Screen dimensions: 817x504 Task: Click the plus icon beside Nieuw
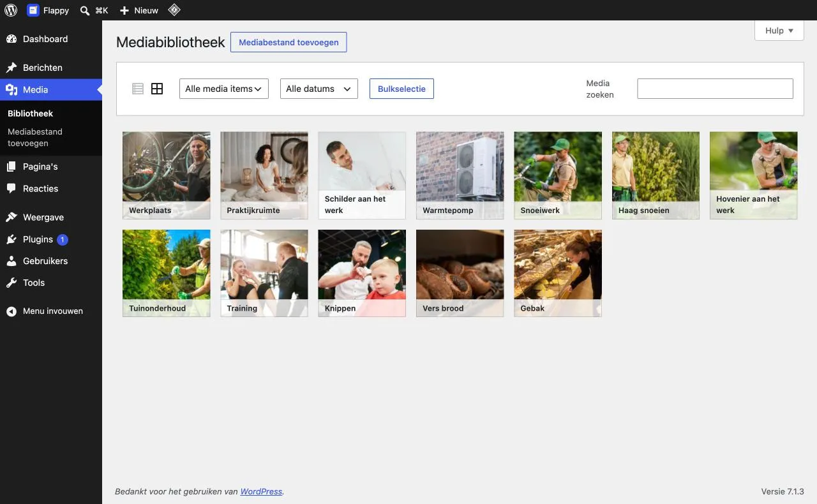(124, 11)
